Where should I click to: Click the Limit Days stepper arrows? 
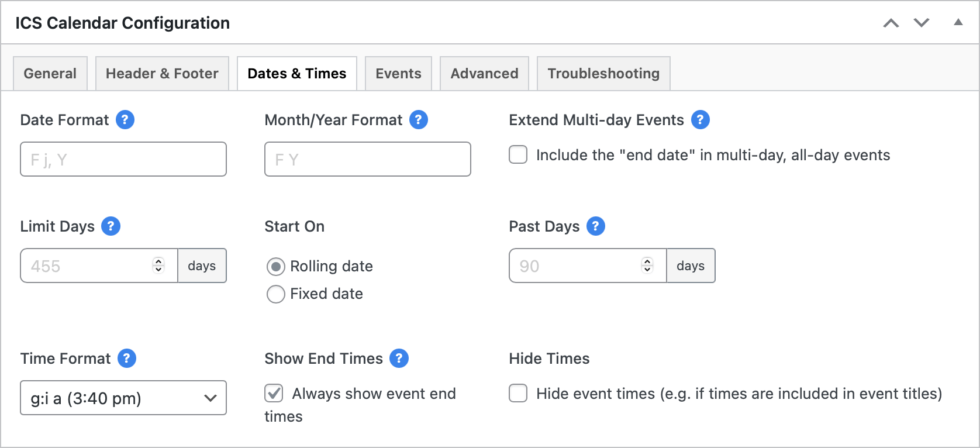click(x=158, y=266)
